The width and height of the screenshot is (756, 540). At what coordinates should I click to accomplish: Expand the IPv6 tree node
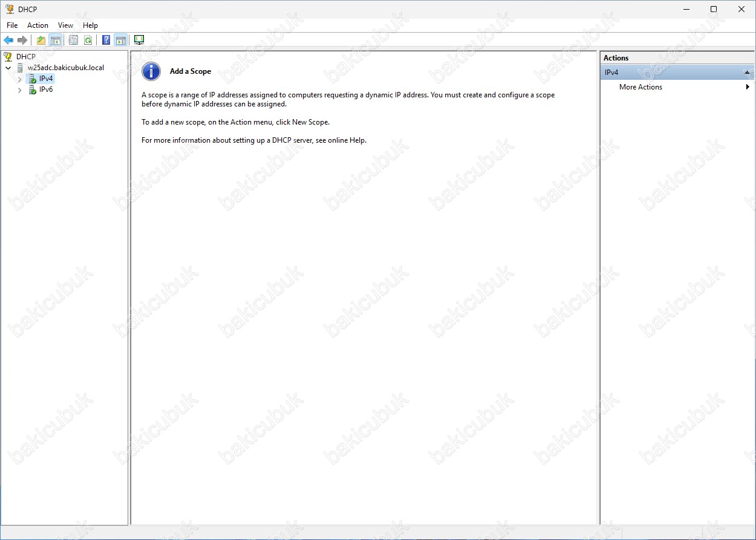[x=19, y=89]
